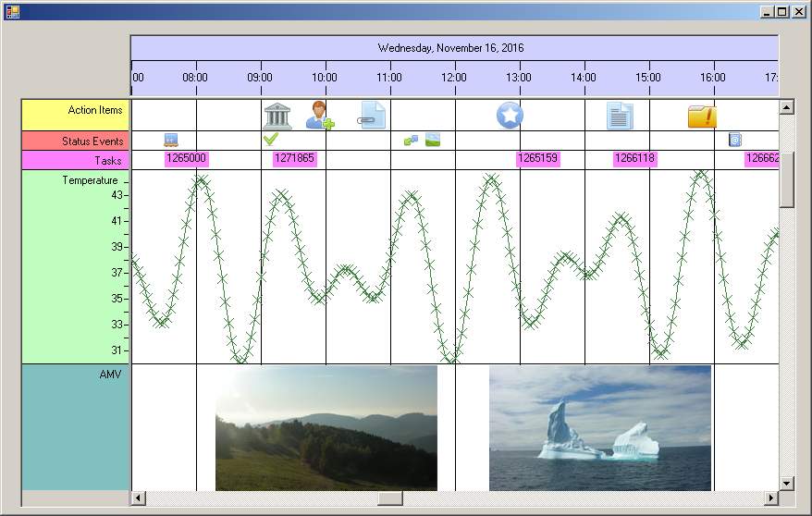Click the green checkmark status event
812x516 pixels.
tap(270, 140)
